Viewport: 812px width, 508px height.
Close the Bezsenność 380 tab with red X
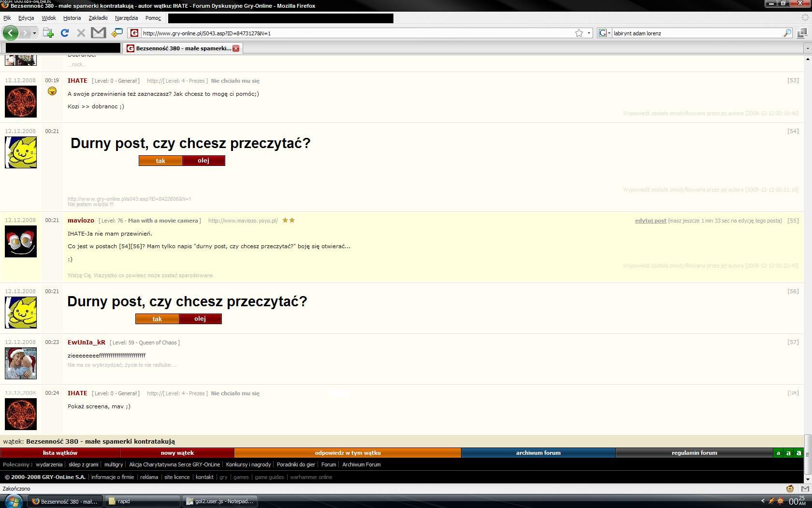point(236,48)
